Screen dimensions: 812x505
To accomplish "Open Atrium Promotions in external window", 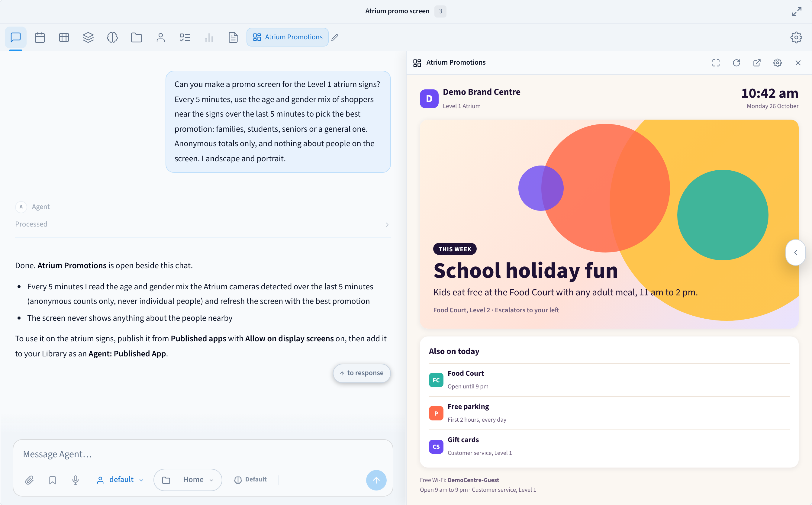I will [x=756, y=63].
